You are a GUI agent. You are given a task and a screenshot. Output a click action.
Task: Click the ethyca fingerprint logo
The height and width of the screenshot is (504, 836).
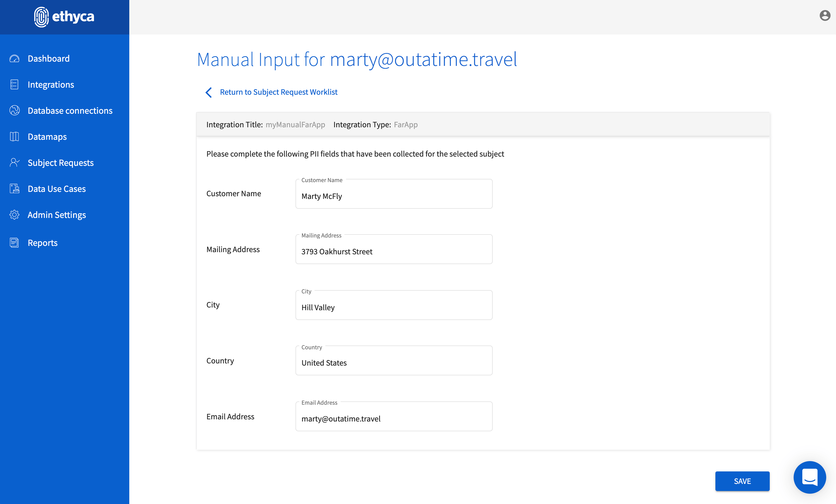(x=41, y=17)
